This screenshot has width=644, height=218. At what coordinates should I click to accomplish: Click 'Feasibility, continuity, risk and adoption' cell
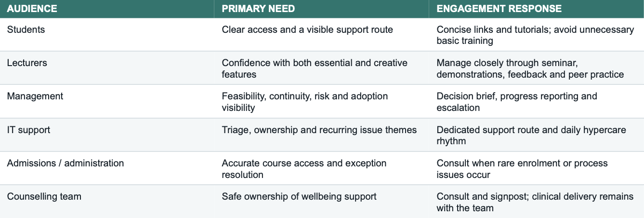322,101
